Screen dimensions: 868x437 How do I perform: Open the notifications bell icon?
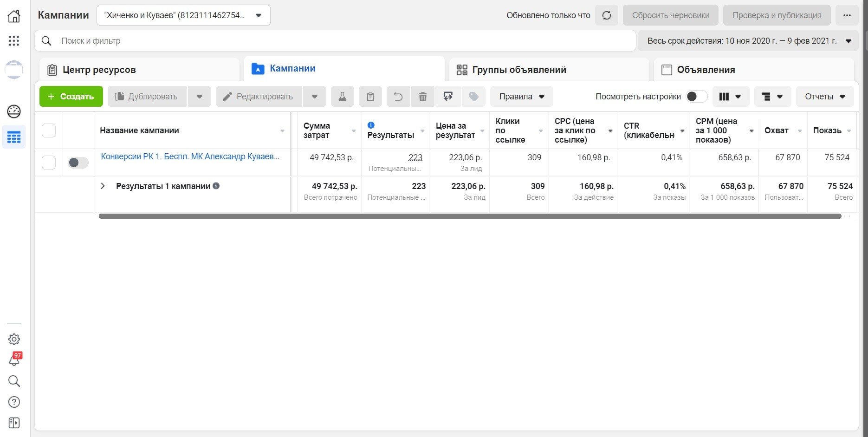(x=14, y=360)
